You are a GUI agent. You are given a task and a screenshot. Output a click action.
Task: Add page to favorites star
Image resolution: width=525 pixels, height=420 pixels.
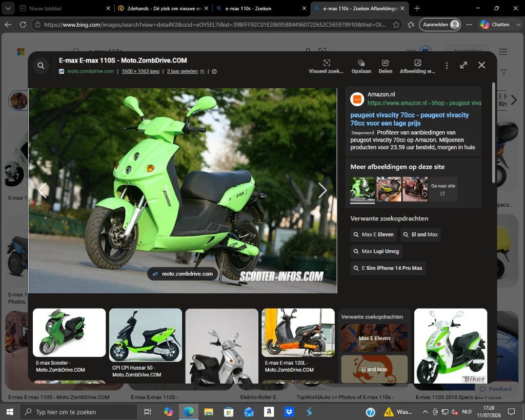point(396,25)
